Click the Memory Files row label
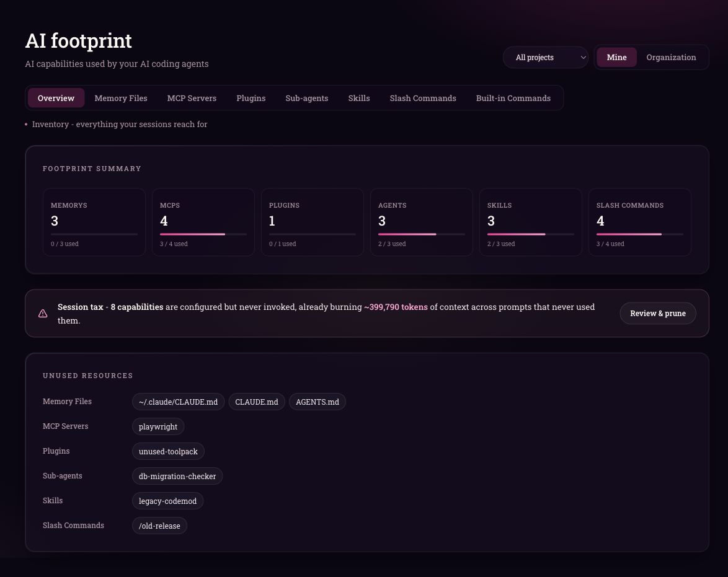Screen dimensions: 728x577 tap(68, 402)
